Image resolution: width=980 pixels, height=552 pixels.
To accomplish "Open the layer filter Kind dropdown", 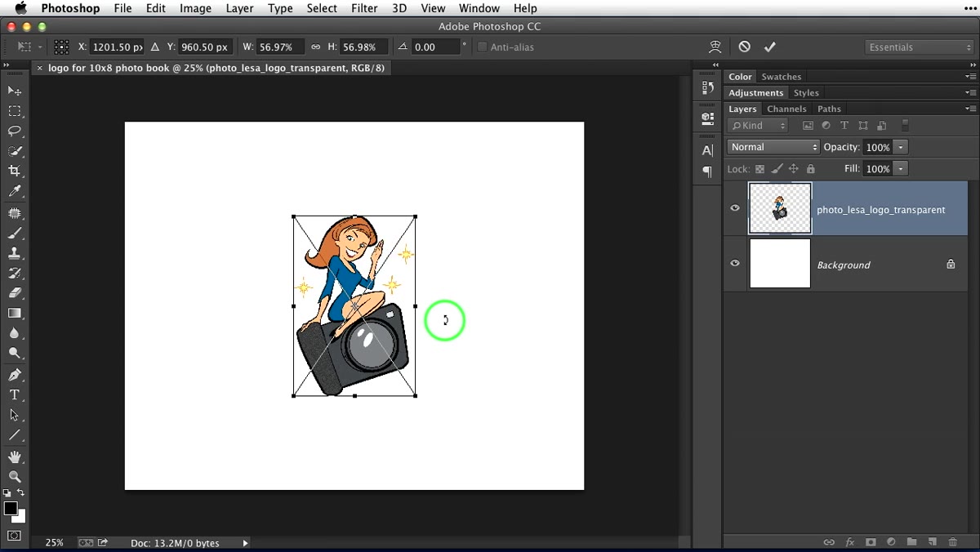I will tap(759, 126).
